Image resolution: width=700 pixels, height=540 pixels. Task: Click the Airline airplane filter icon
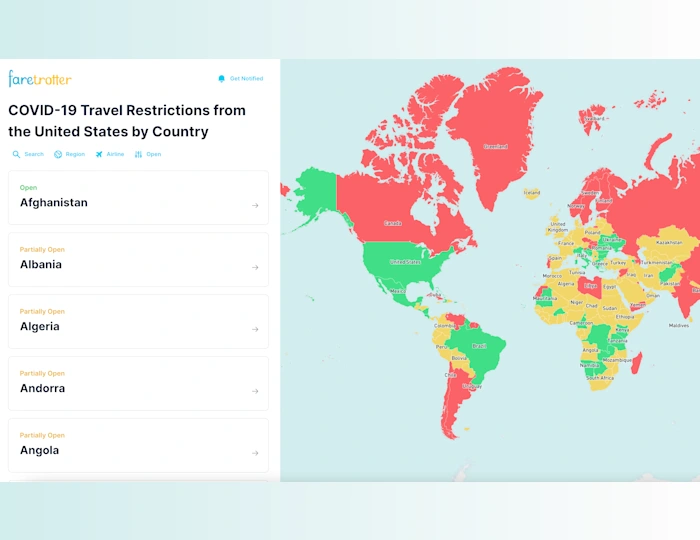pyautogui.click(x=99, y=154)
